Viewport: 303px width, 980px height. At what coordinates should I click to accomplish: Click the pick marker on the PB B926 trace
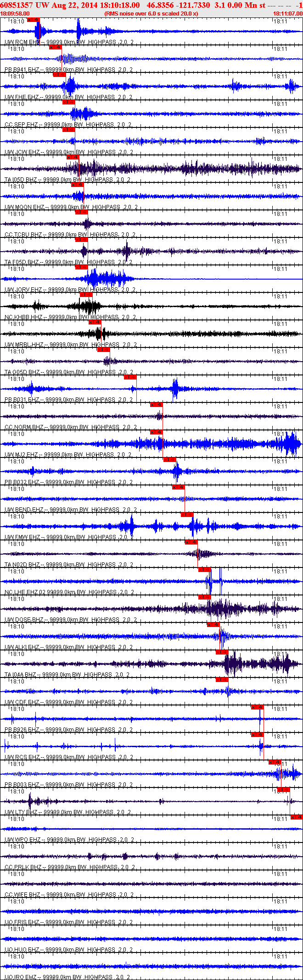click(x=258, y=707)
